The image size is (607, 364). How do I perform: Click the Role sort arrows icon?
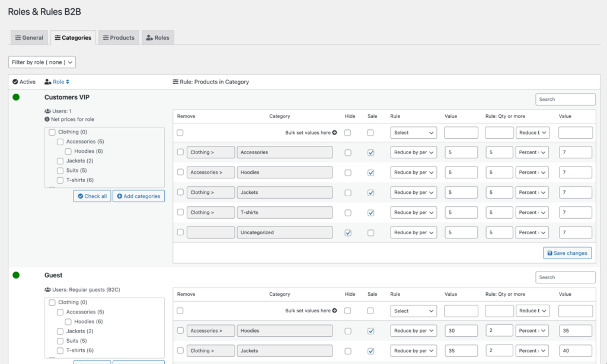[x=68, y=82]
